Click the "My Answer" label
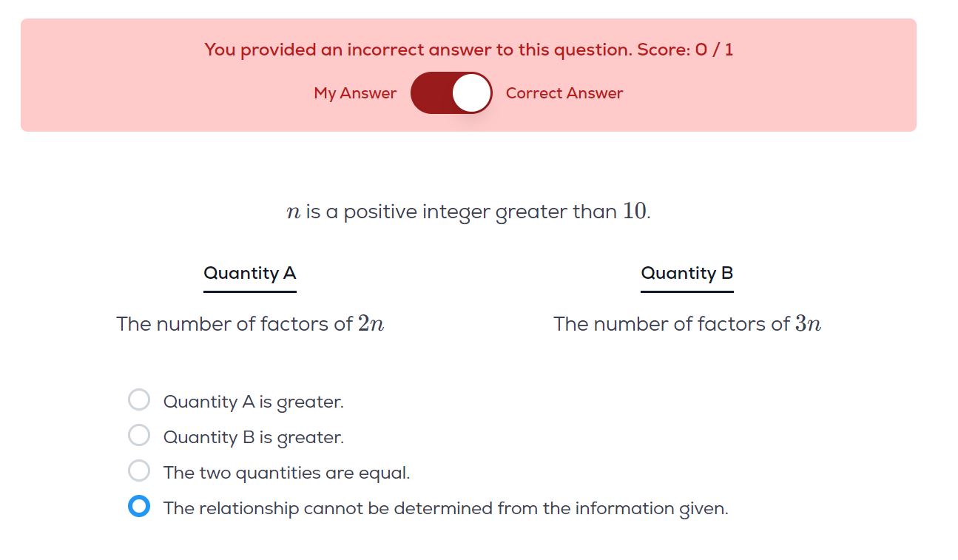Image resolution: width=958 pixels, height=560 pixels. [355, 93]
